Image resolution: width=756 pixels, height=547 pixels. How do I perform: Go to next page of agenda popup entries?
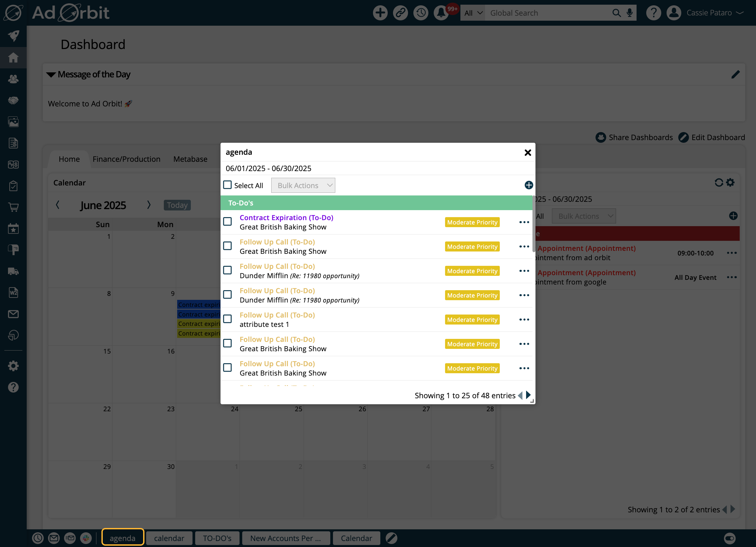pyautogui.click(x=528, y=395)
